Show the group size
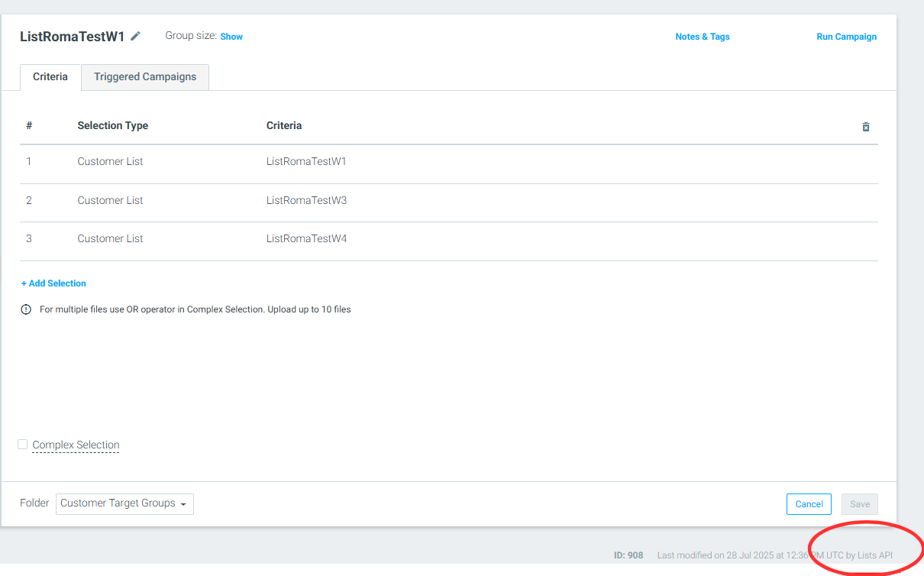Viewport: 924px width, 576px height. point(231,37)
